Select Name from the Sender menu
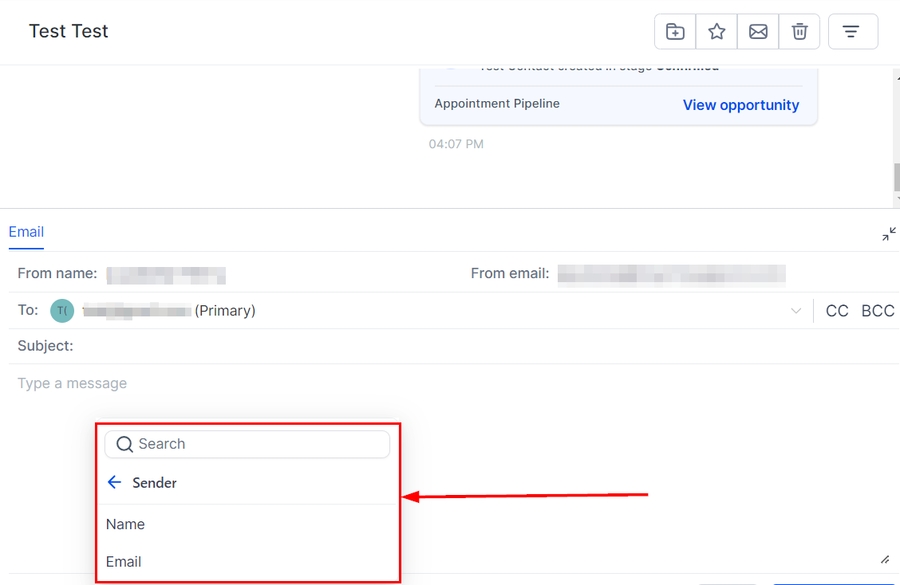Screen dimensions: 900x585 click(126, 524)
